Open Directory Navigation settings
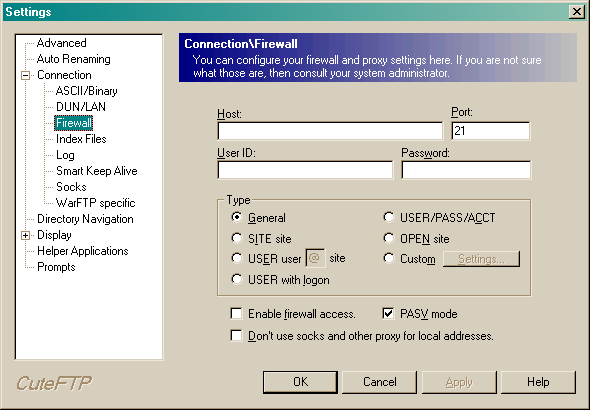The width and height of the screenshot is (590, 410). (x=85, y=219)
